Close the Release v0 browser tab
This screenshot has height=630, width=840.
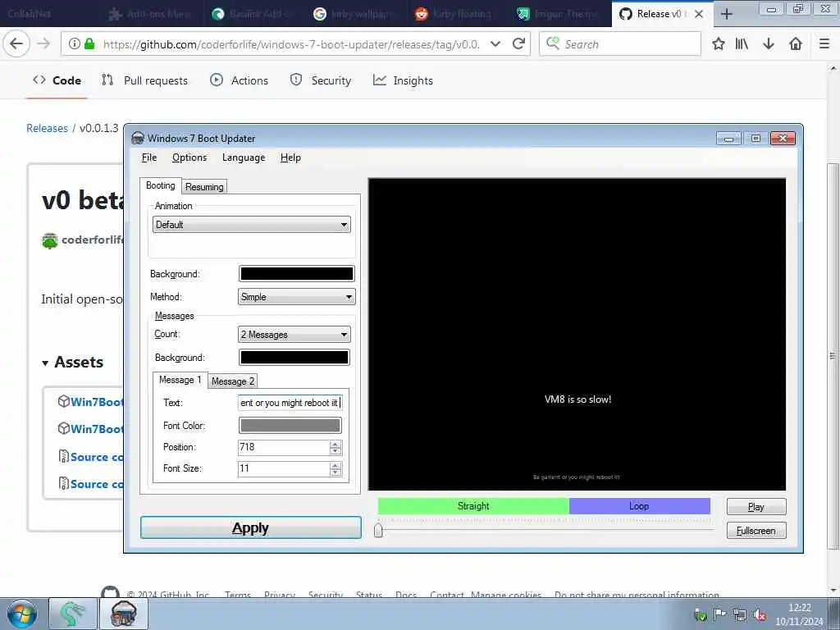699,14
